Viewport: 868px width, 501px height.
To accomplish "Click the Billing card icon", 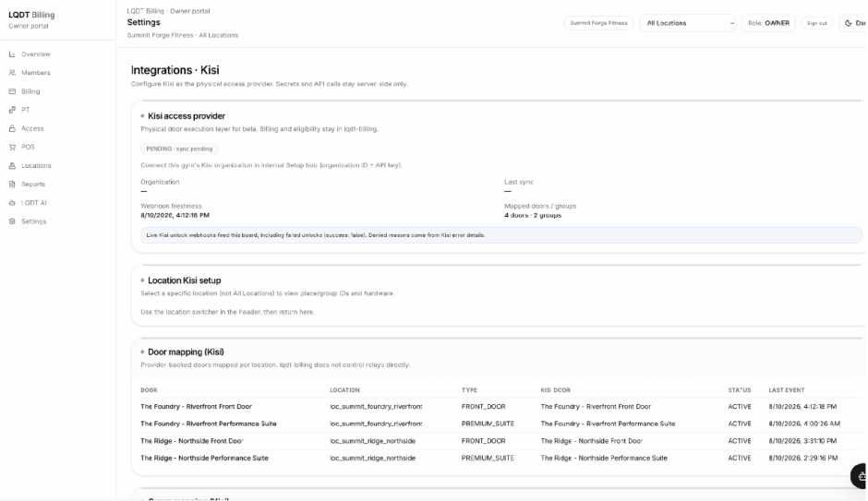I will click(x=12, y=91).
